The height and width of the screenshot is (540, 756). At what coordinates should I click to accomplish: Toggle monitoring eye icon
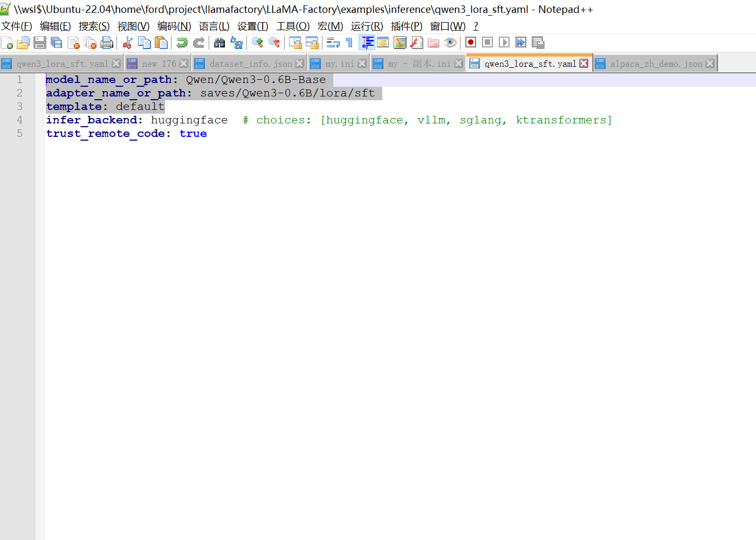coord(450,43)
